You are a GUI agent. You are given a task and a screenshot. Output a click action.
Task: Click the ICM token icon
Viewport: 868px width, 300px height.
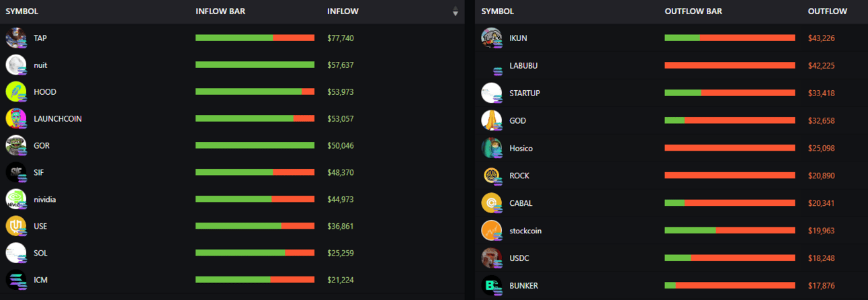click(16, 280)
